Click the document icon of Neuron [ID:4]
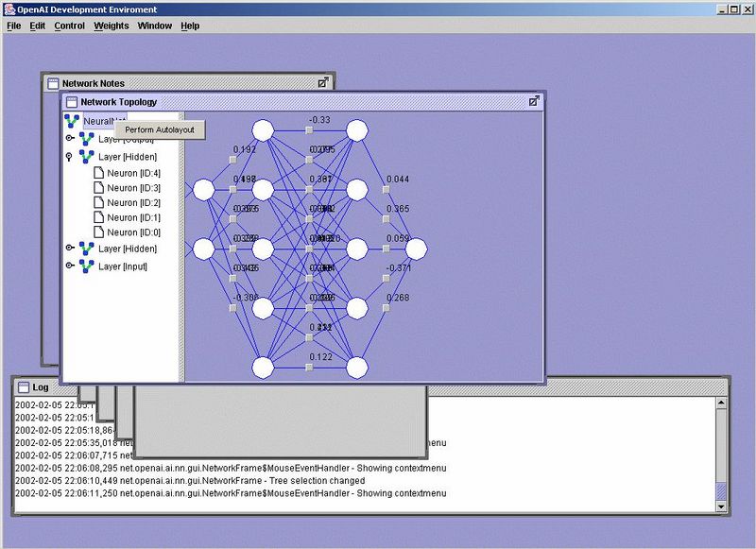The image size is (756, 549). 99,173
